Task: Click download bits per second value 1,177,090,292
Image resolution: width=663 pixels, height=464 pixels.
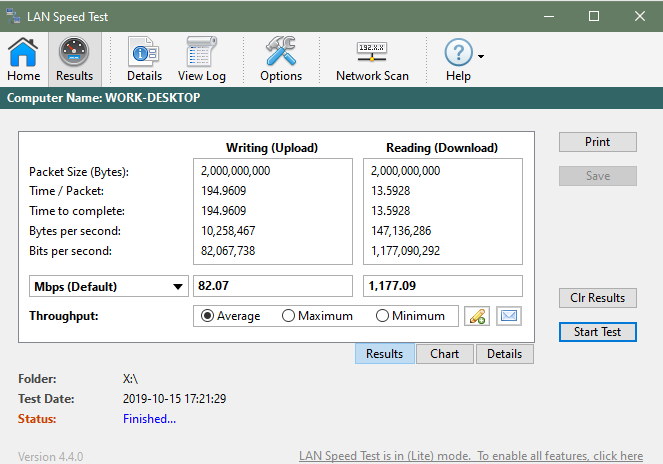Action: pos(405,251)
